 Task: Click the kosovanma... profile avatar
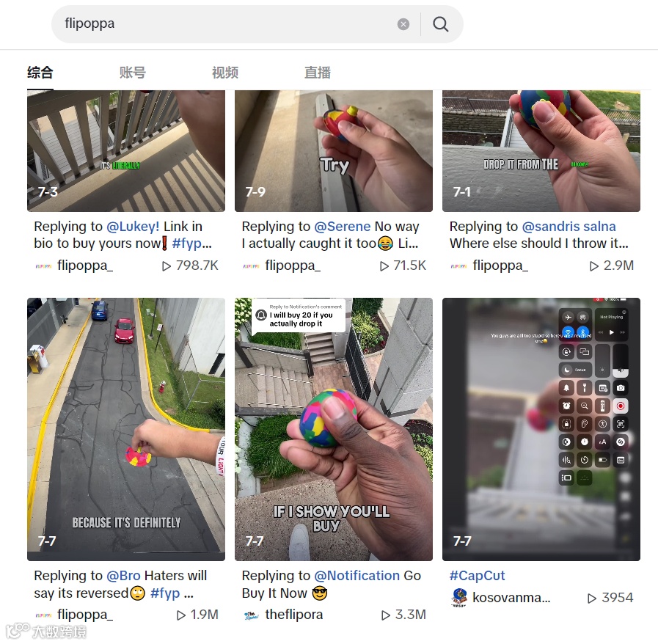tap(459, 598)
